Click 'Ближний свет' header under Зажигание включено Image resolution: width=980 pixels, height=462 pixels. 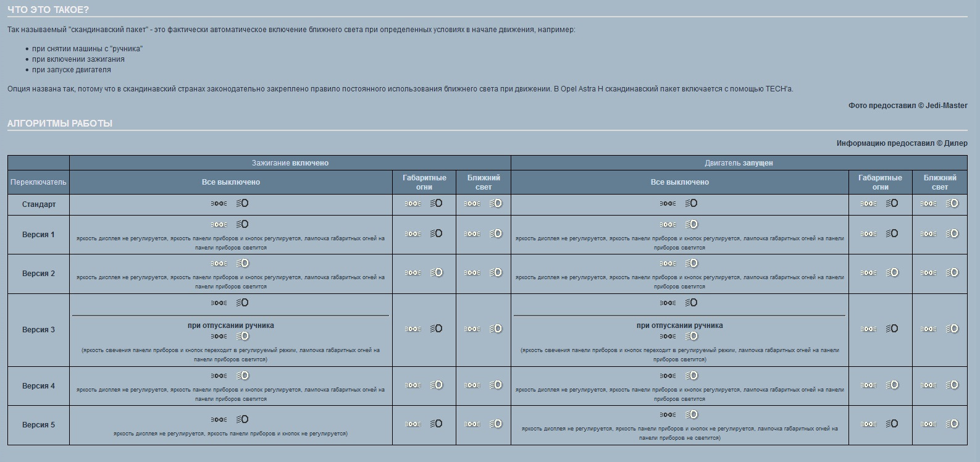click(484, 182)
